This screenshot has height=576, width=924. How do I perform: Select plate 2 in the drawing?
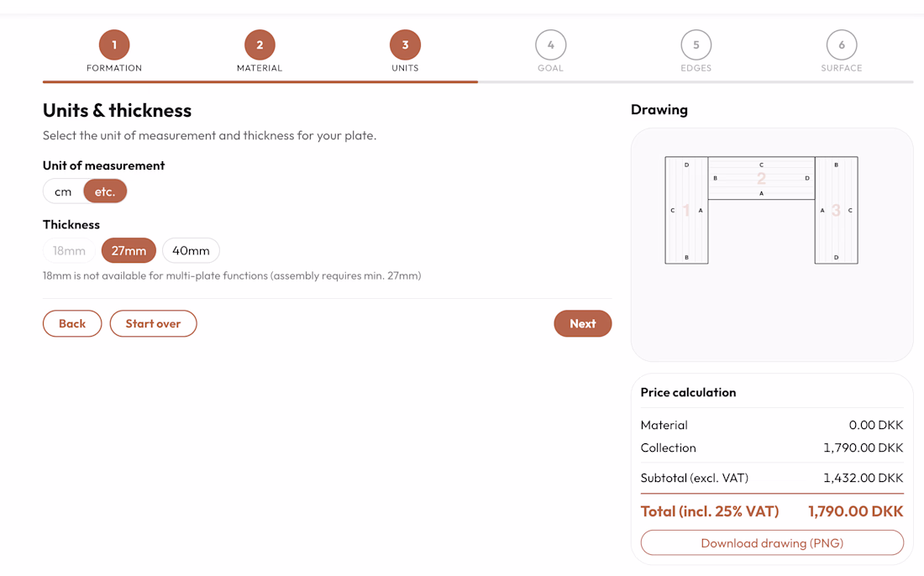(x=761, y=178)
